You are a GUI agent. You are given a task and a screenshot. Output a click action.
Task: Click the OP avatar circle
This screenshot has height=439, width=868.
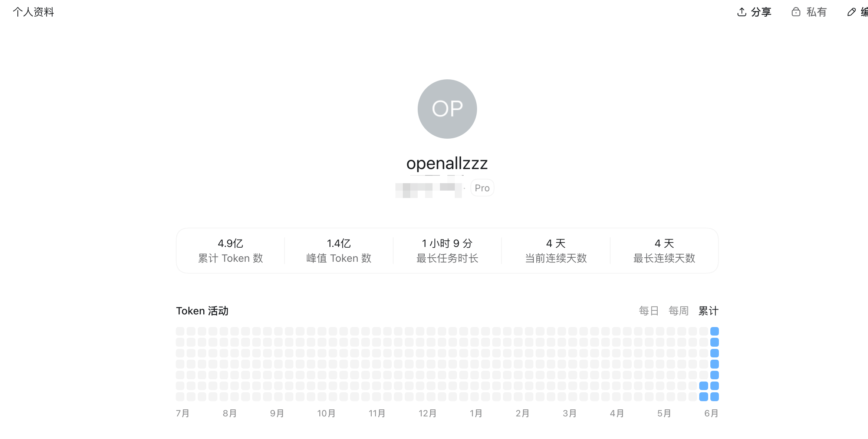447,109
